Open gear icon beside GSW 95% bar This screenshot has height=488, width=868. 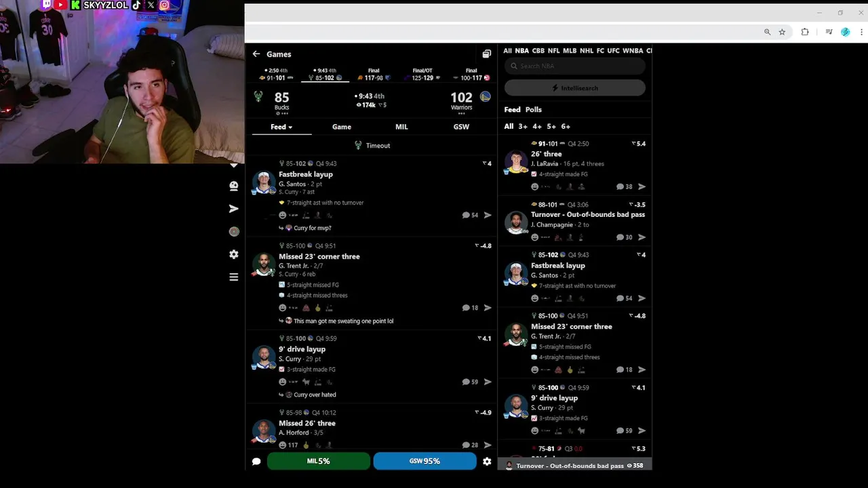point(487,462)
